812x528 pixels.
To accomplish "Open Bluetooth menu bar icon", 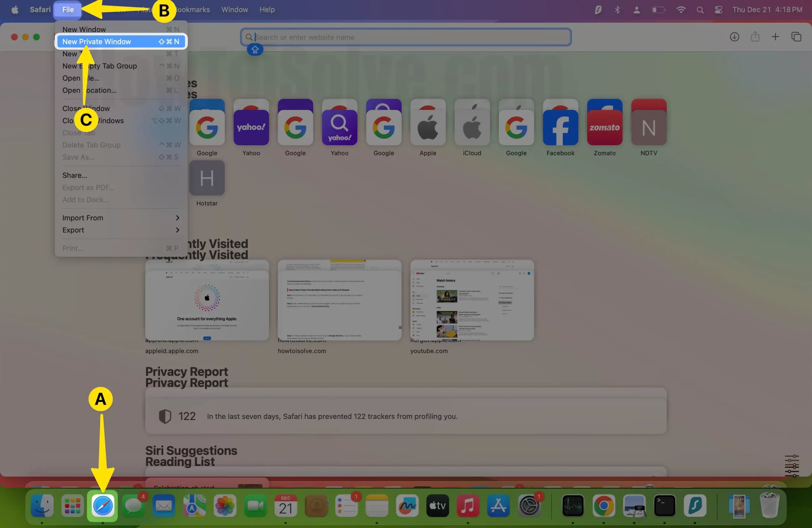I will pos(617,10).
